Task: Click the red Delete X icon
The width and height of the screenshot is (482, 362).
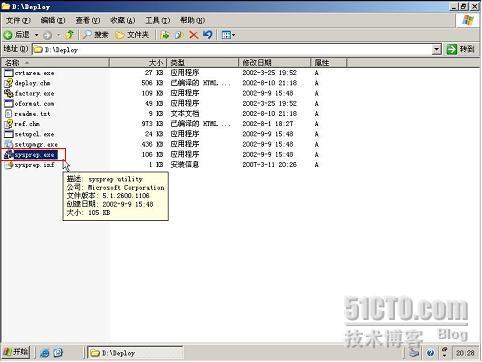Action: tap(193, 34)
